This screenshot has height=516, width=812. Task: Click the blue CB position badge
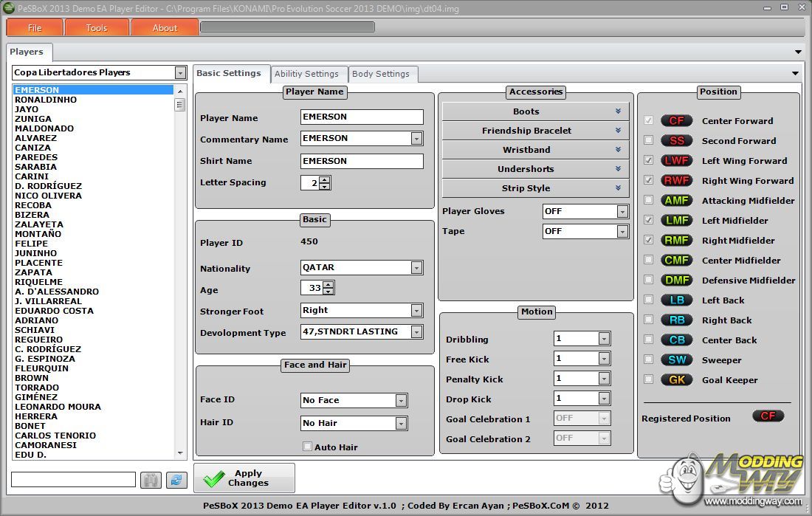click(x=676, y=340)
